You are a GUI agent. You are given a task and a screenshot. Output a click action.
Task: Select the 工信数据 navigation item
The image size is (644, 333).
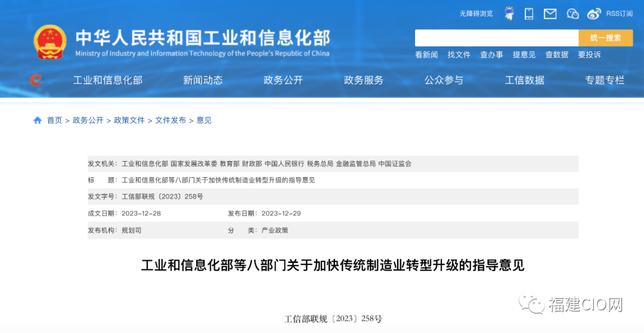(x=525, y=80)
